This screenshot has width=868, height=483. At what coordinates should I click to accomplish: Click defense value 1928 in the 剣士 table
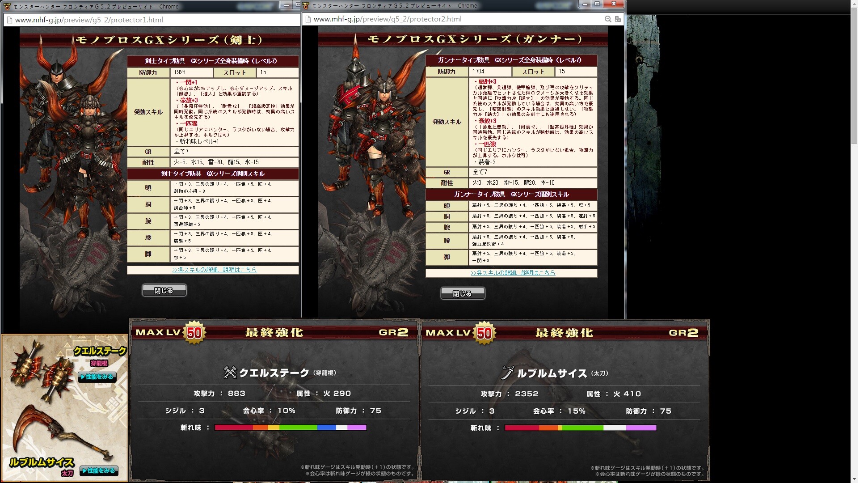pyautogui.click(x=180, y=72)
